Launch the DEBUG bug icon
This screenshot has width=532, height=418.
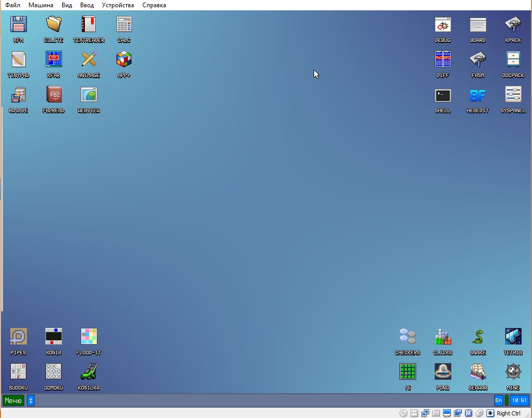(x=443, y=24)
